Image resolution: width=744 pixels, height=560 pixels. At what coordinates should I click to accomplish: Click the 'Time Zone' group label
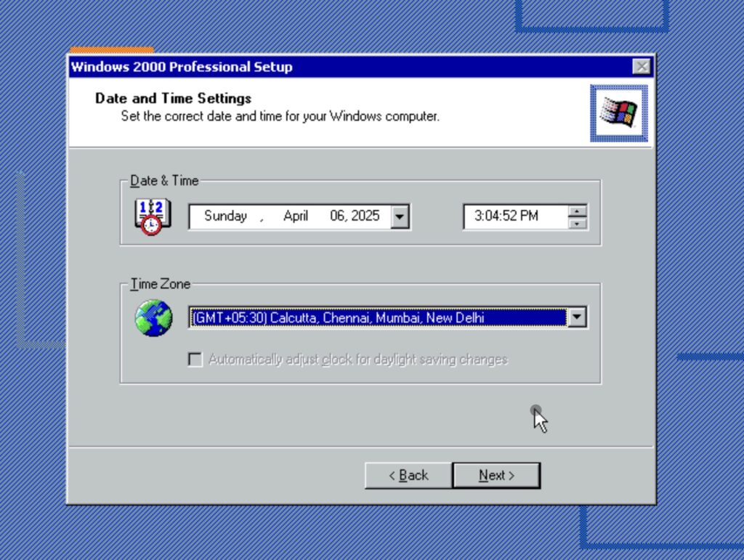pos(161,284)
